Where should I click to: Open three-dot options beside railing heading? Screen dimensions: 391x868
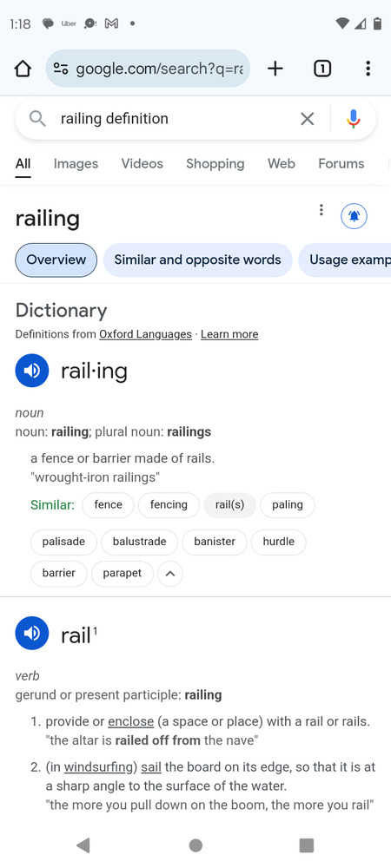pos(321,210)
